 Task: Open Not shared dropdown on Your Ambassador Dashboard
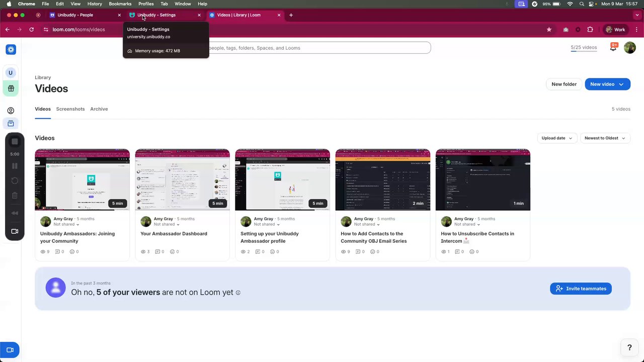[x=167, y=225]
